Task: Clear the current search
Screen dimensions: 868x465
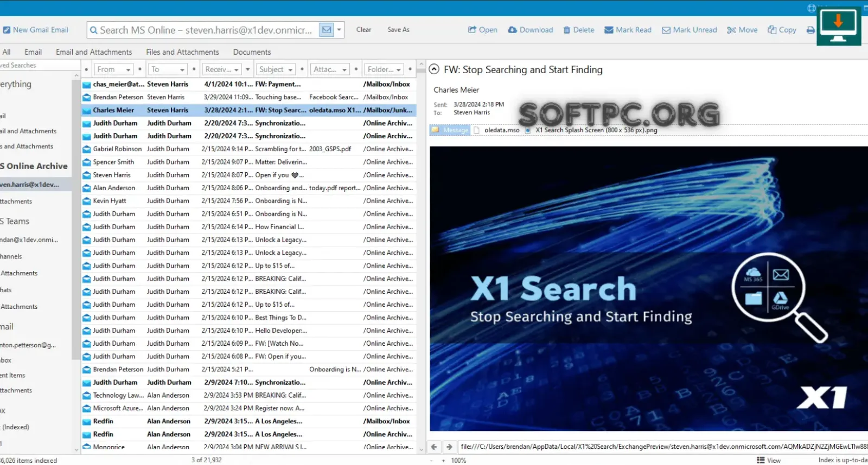Action: pyautogui.click(x=363, y=30)
